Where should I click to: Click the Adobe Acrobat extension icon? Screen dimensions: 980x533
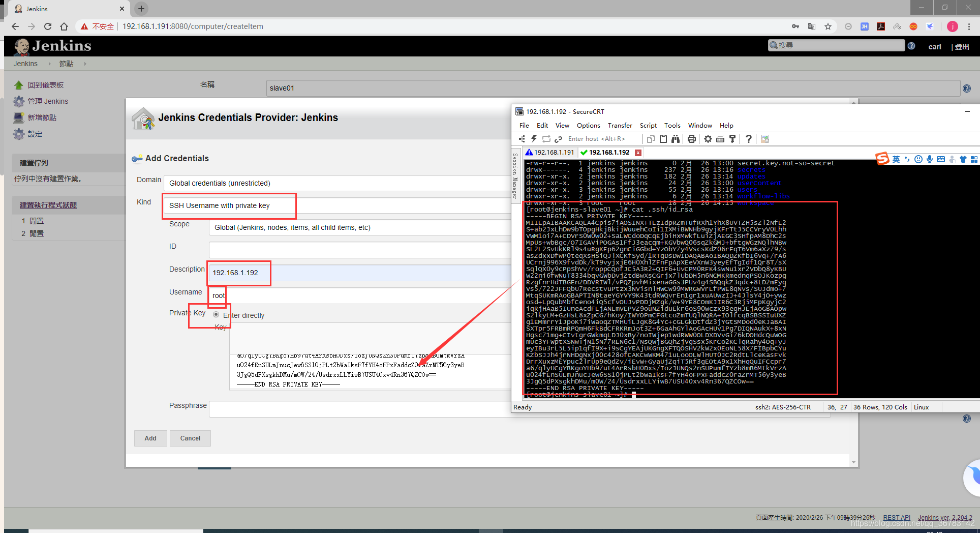coord(881,26)
